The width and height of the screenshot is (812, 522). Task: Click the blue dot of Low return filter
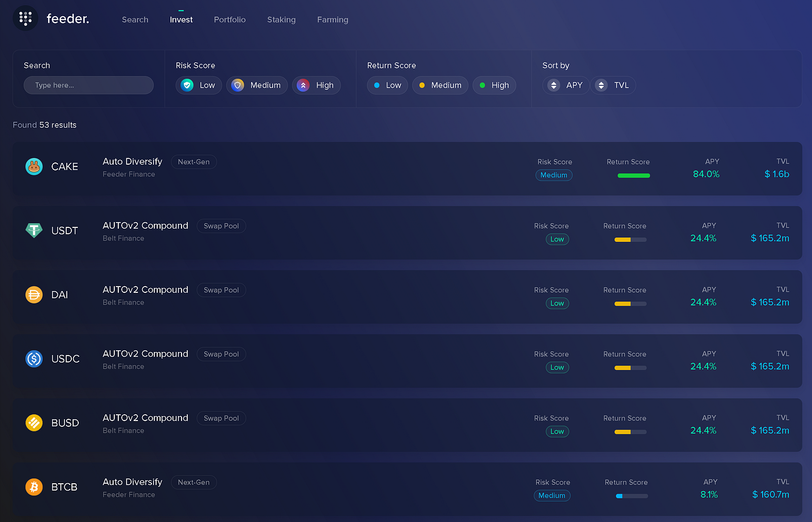377,85
